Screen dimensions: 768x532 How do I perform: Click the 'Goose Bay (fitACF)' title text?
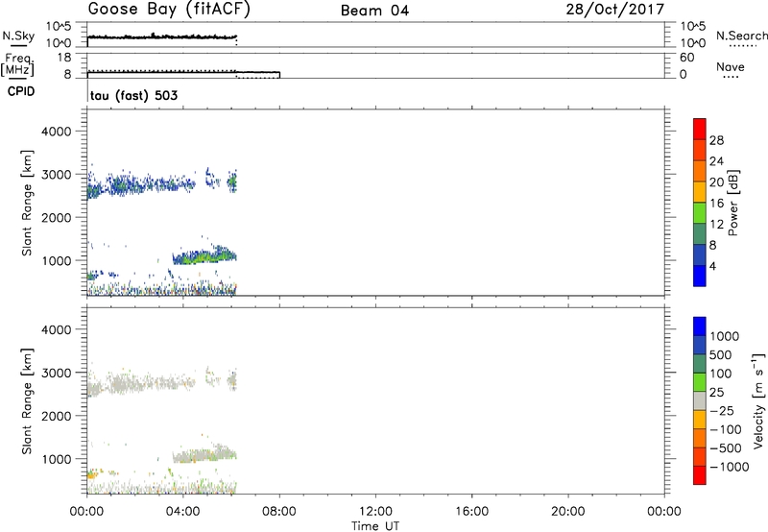[x=169, y=10]
